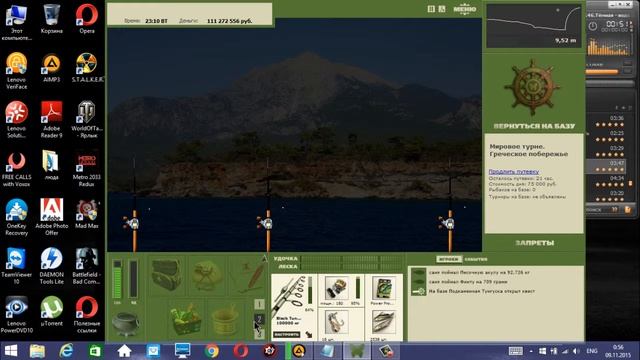Click the ЛЕСКА tension bar
The width and height of the screenshot is (640, 360).
352,267
